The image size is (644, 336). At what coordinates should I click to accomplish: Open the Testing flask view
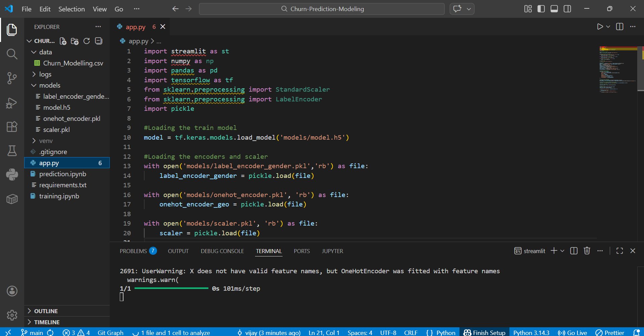pyautogui.click(x=12, y=151)
